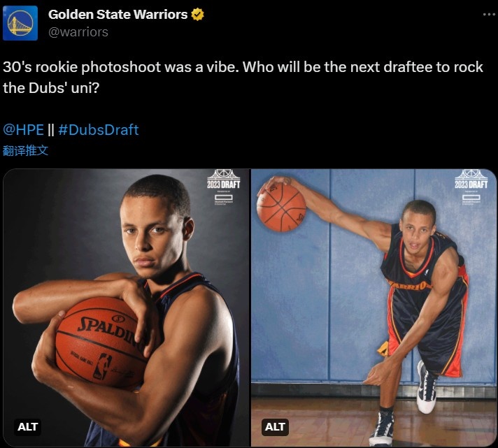
Task: Open the @HPE mention
Action: click(x=22, y=130)
